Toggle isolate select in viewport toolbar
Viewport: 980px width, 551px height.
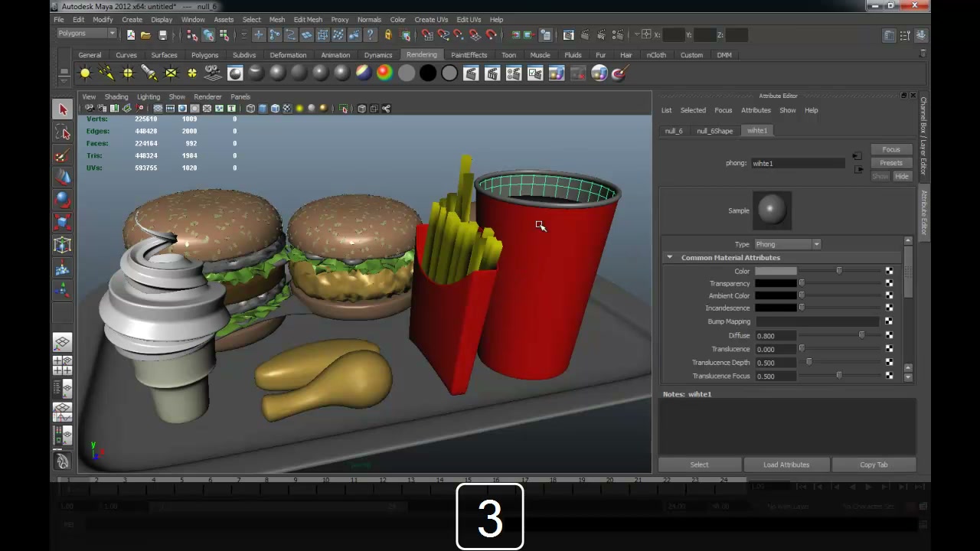click(344, 109)
